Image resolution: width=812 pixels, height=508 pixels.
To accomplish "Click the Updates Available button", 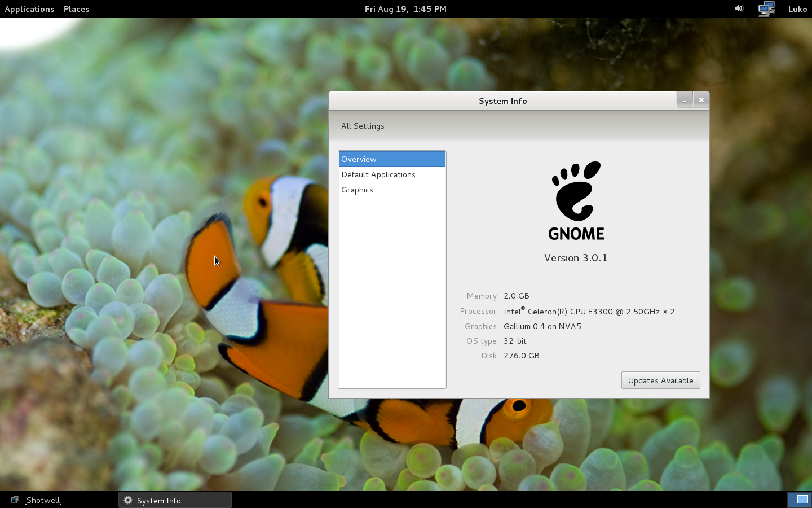I will tap(660, 380).
